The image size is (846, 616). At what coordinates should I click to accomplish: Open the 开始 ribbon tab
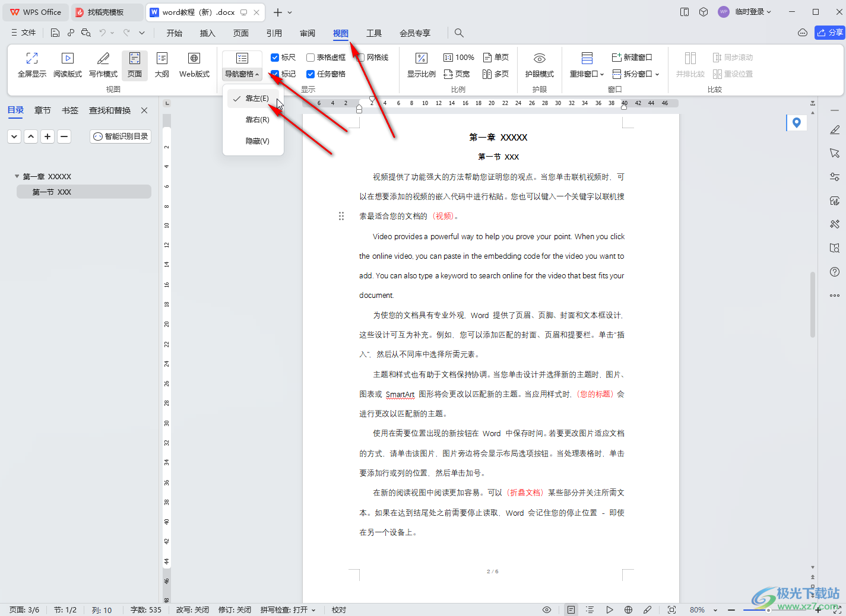(175, 33)
